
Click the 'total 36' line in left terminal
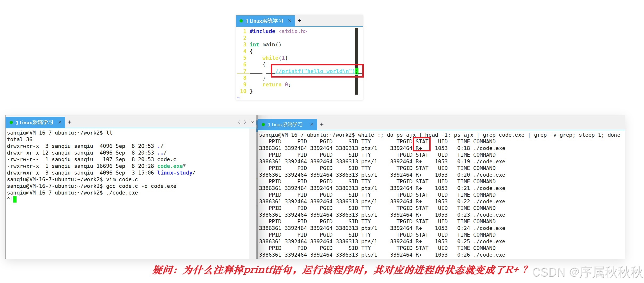[x=20, y=139]
